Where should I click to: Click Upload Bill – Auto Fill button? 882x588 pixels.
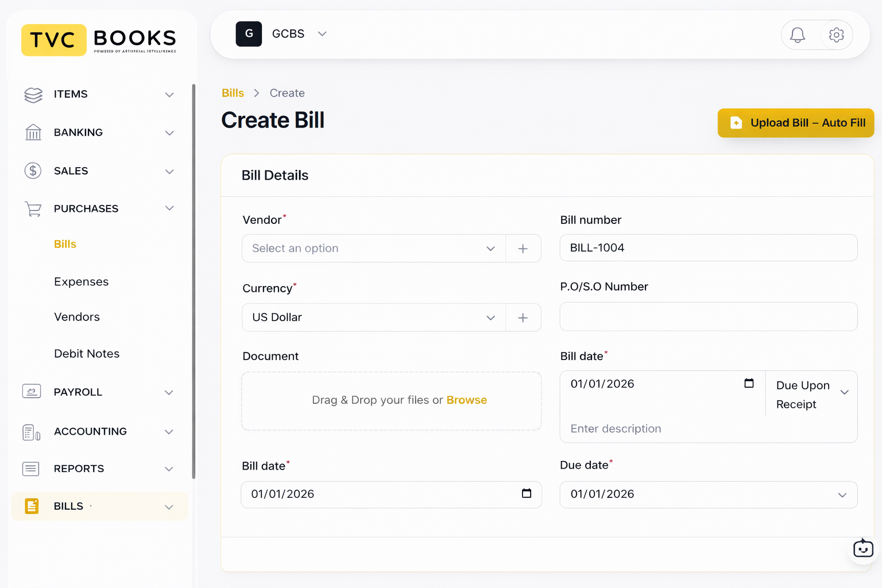click(795, 123)
